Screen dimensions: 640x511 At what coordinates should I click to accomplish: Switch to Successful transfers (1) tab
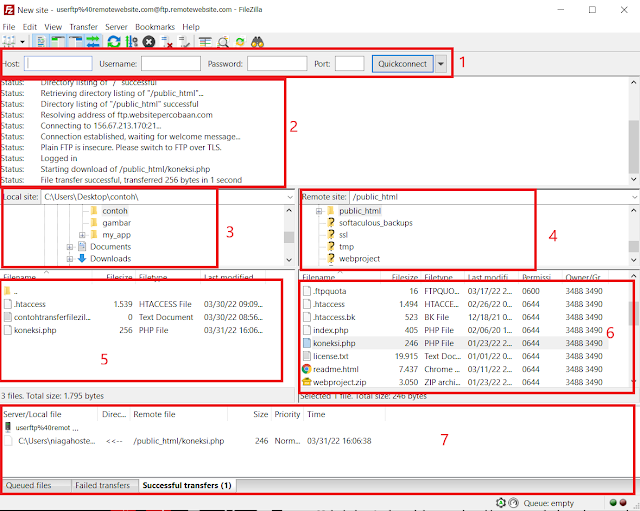click(187, 486)
